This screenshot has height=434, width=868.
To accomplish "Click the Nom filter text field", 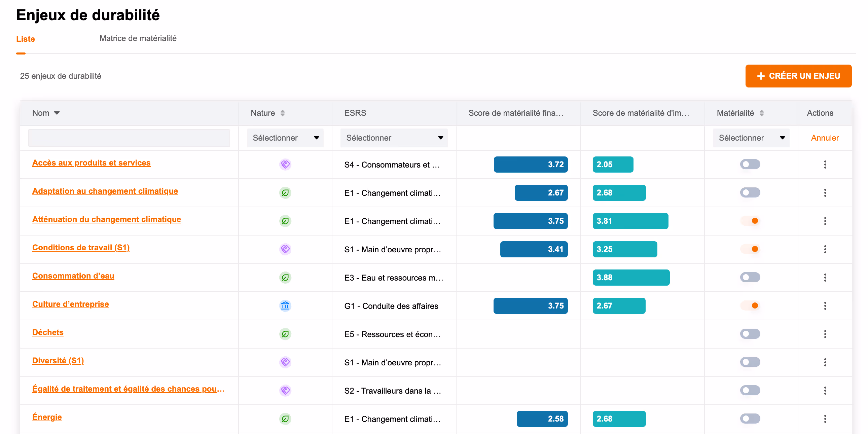I will [x=129, y=138].
